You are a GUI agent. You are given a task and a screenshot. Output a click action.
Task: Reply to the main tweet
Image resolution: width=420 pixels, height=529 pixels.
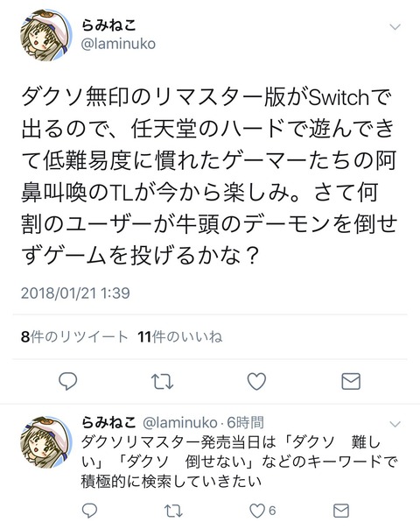click(x=67, y=381)
